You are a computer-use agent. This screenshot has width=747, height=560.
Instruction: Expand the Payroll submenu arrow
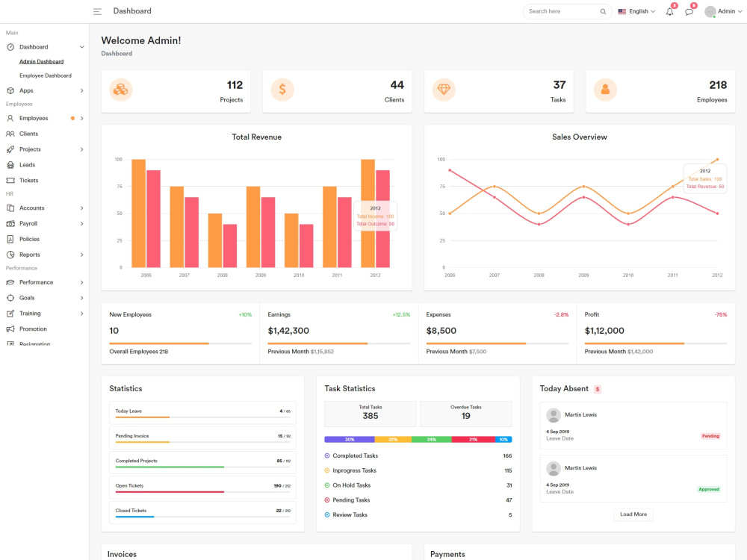82,224
